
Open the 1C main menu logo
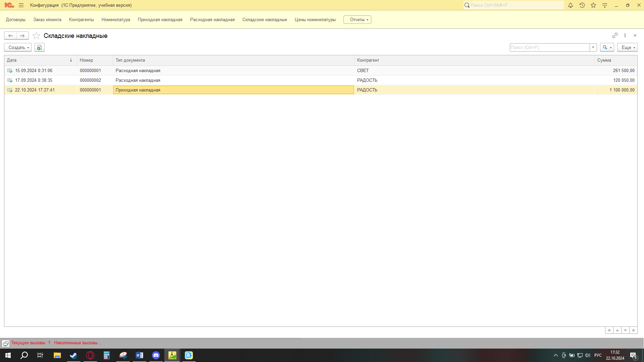(9, 5)
